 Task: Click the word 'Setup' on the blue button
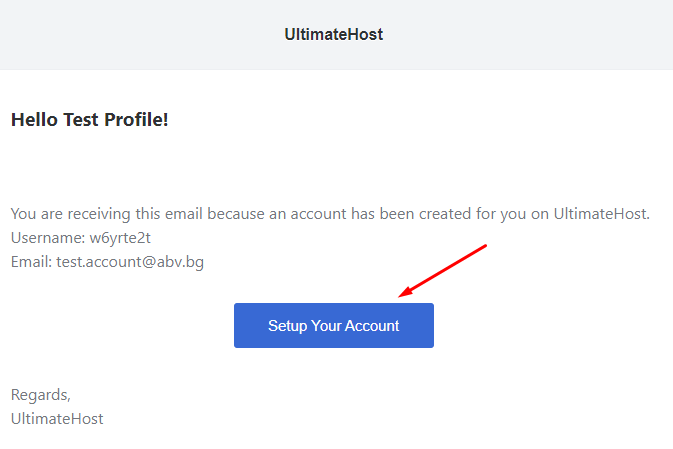pyautogui.click(x=288, y=326)
